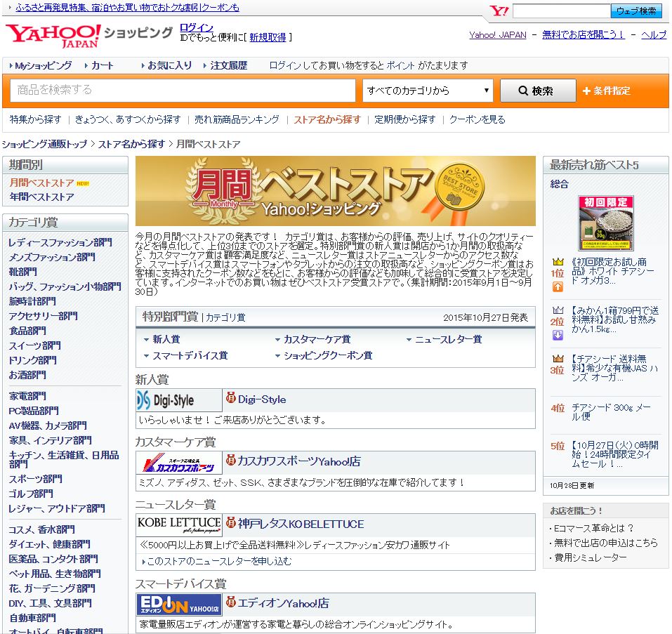Click the 月間ベストストア banner image

point(335,191)
